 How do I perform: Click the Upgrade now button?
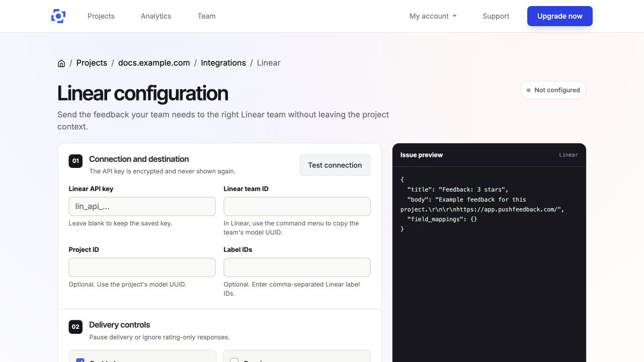pyautogui.click(x=560, y=16)
